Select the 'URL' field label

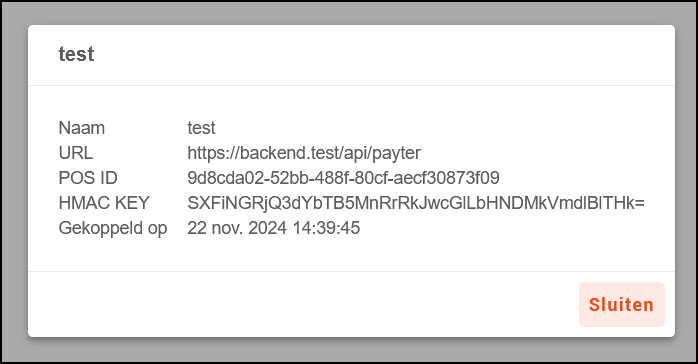pyautogui.click(x=76, y=153)
